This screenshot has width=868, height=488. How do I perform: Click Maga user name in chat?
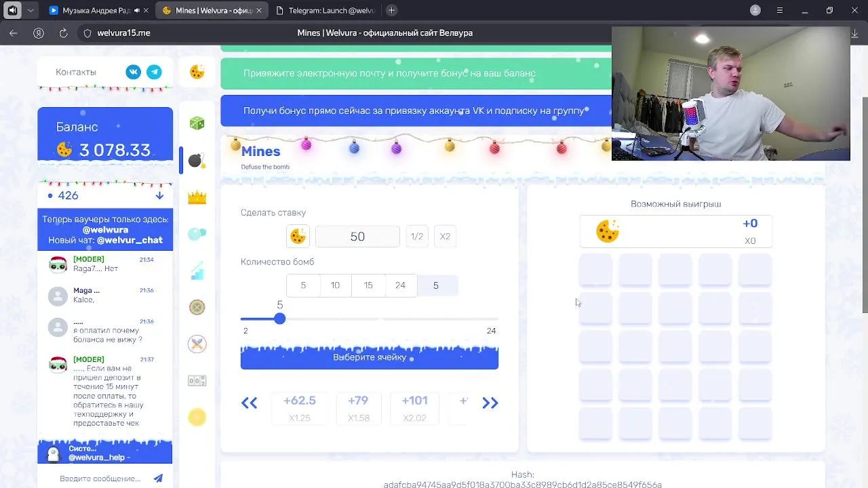coord(86,290)
